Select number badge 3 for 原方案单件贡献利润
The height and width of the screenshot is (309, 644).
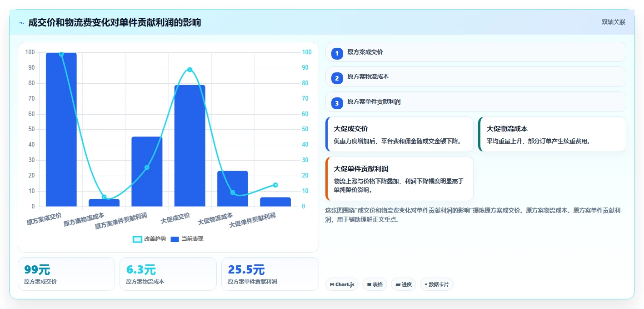(337, 103)
